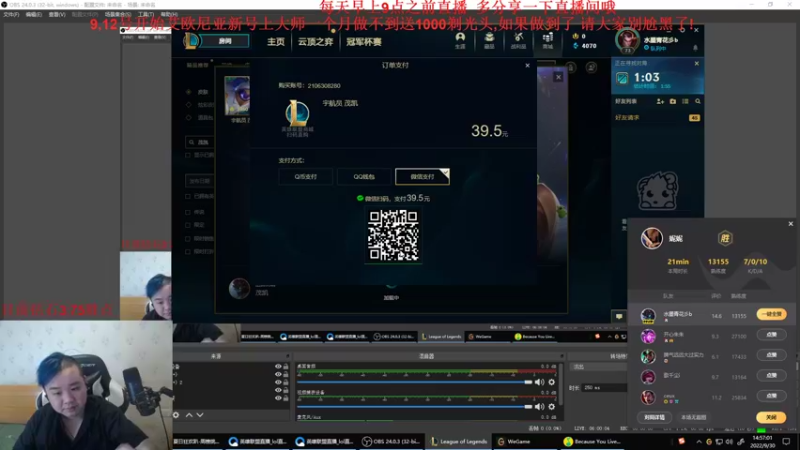Click the store search field containing 茂凯

[x=200, y=142]
